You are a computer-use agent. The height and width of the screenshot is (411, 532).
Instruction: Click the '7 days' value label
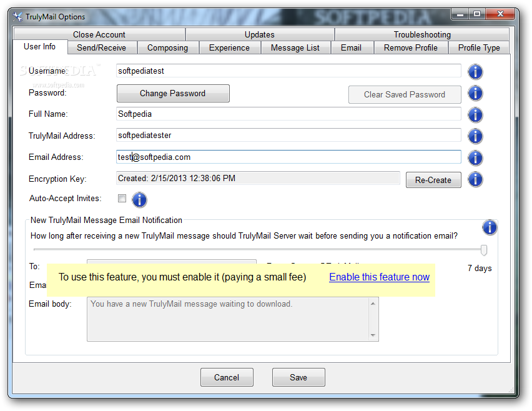pos(480,268)
